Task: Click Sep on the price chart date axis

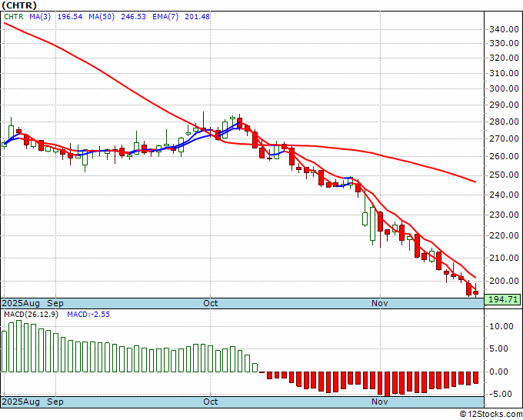Action: click(x=55, y=303)
